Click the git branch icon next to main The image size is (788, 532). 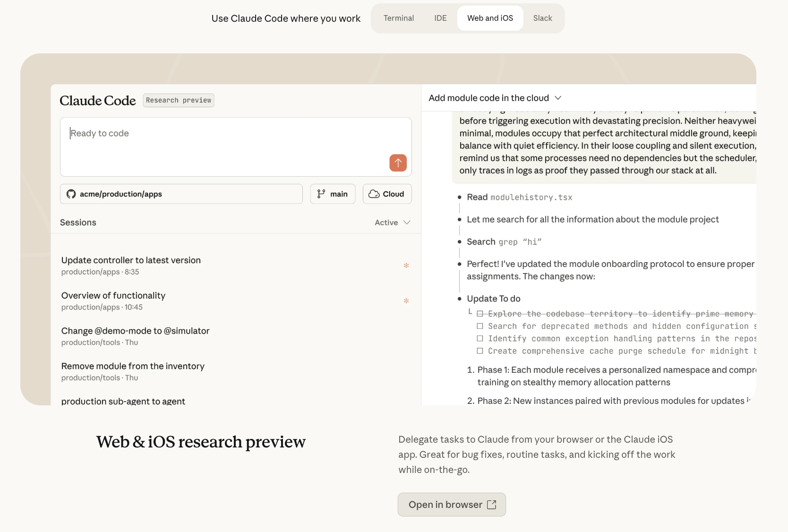tap(321, 194)
